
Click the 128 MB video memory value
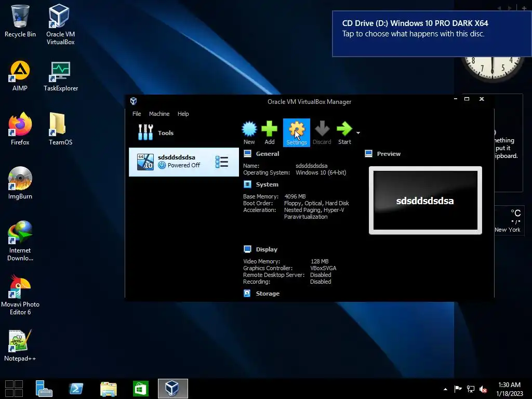[x=320, y=261]
